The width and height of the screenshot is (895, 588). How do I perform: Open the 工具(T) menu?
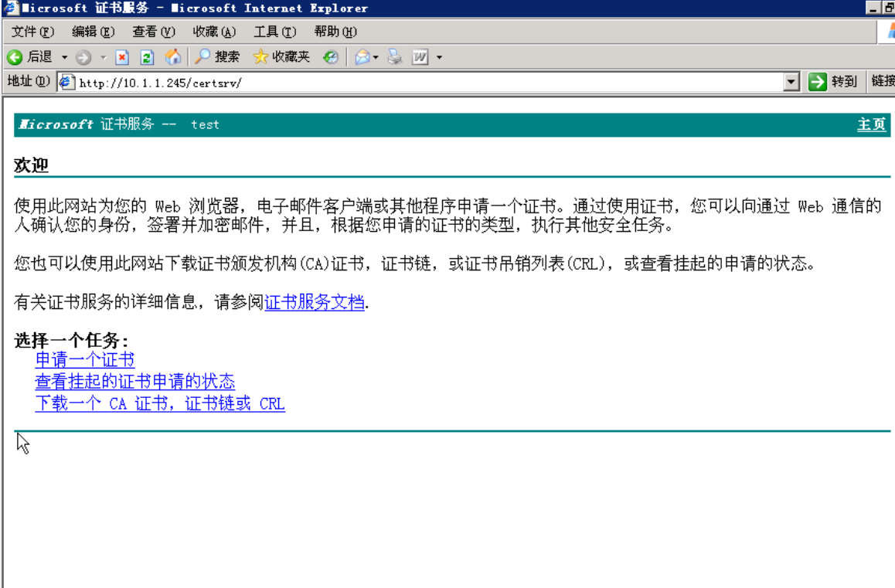pos(274,32)
